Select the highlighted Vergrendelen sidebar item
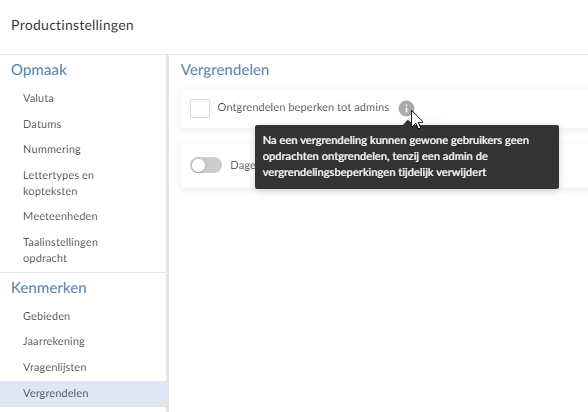This screenshot has width=588, height=412. pos(83,393)
